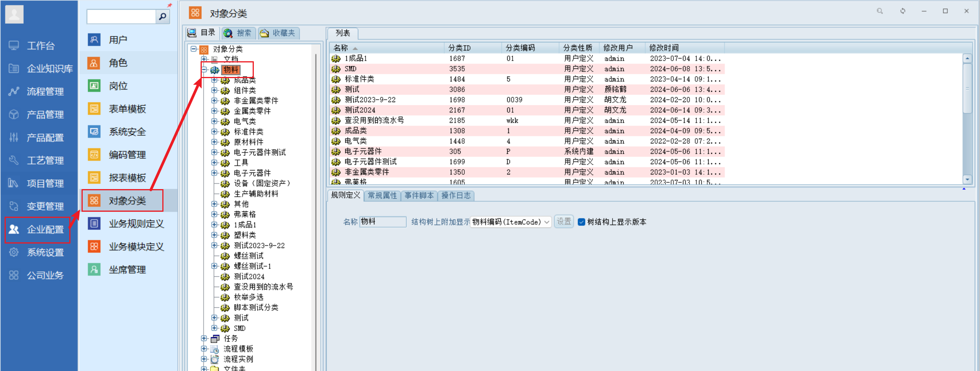The image size is (980, 371).
Task: Open the 物料编码(ItemCode) dropdown
Action: [511, 222]
